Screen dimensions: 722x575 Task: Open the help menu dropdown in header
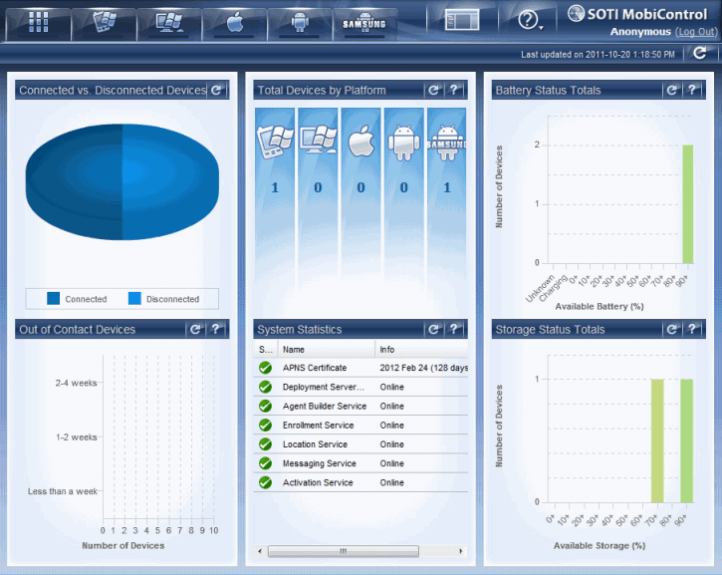tap(530, 20)
